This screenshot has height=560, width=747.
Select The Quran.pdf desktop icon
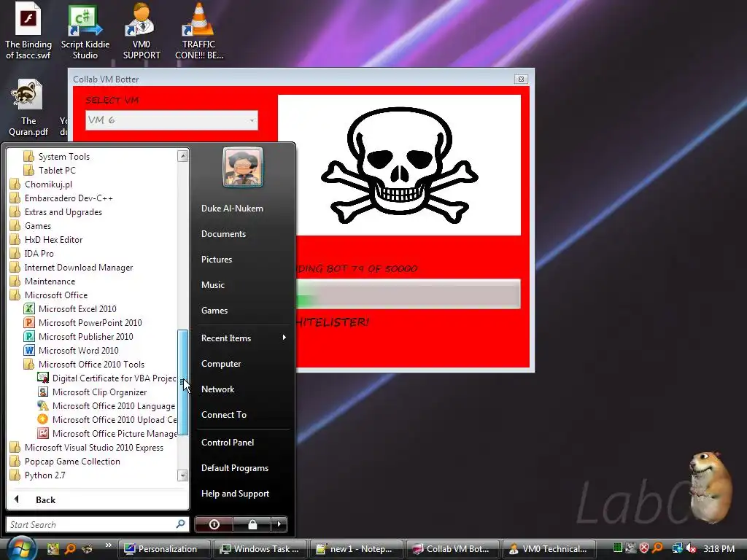[x=28, y=108]
